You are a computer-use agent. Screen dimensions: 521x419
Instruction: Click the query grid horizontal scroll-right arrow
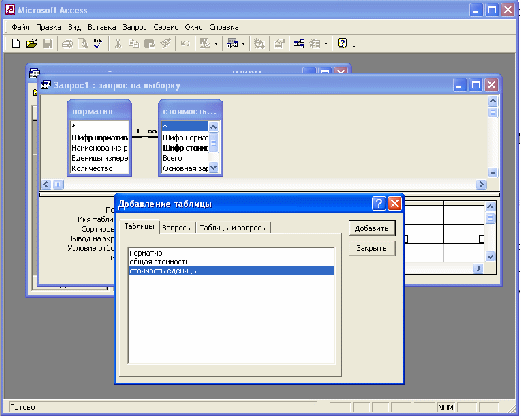[478, 268]
